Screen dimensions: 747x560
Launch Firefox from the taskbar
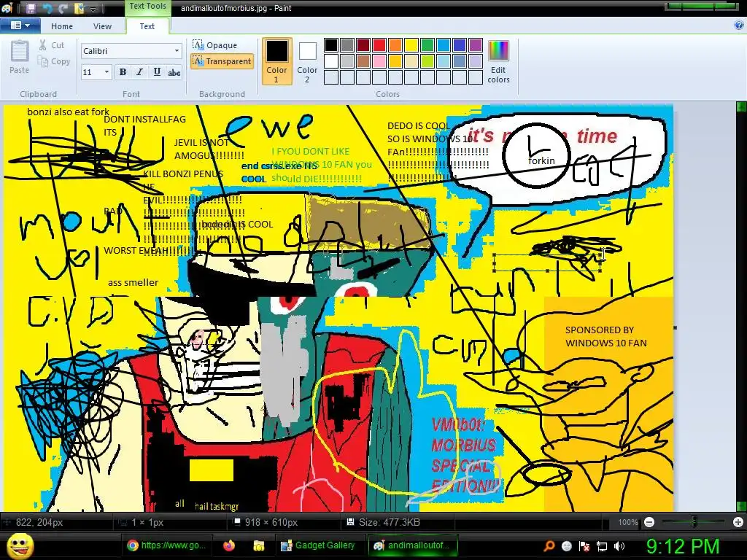tap(229, 545)
